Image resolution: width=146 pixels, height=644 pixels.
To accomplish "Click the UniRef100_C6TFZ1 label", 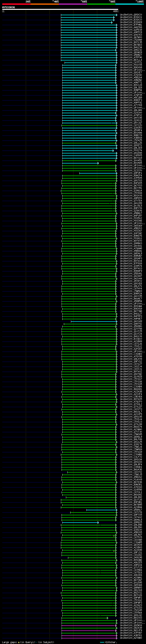I will pyautogui.click(x=131, y=63).
